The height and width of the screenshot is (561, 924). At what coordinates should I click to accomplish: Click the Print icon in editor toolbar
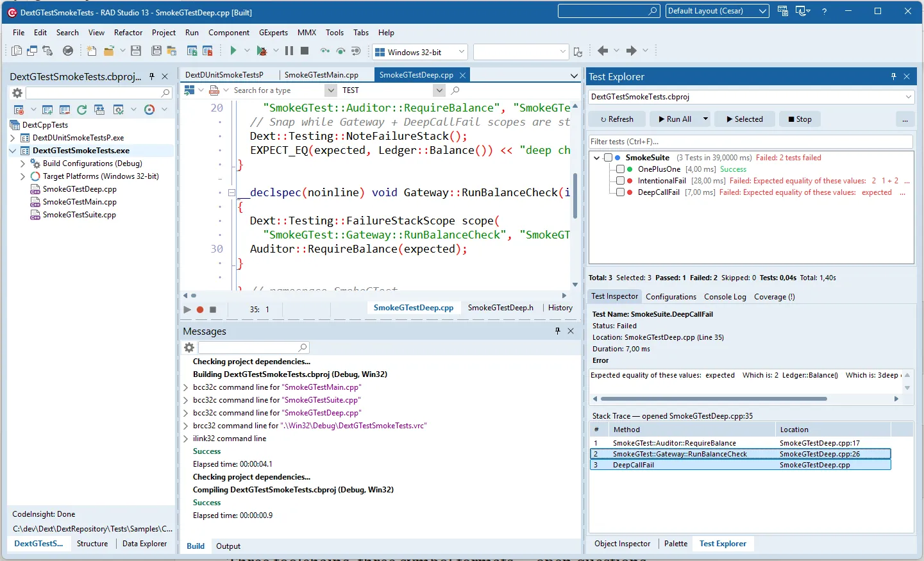(x=214, y=90)
